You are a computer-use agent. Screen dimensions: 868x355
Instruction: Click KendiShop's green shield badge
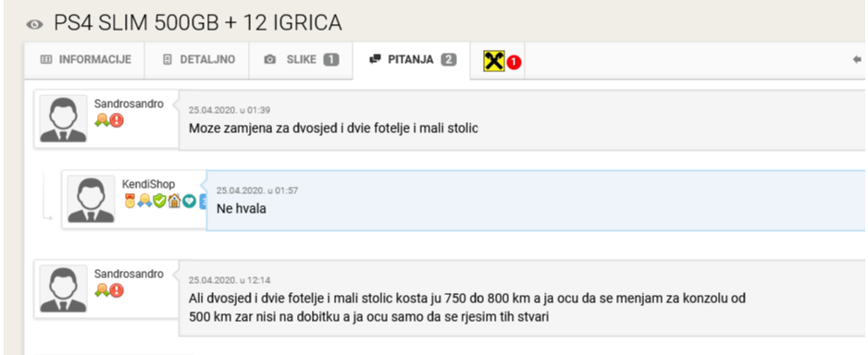coord(159,202)
